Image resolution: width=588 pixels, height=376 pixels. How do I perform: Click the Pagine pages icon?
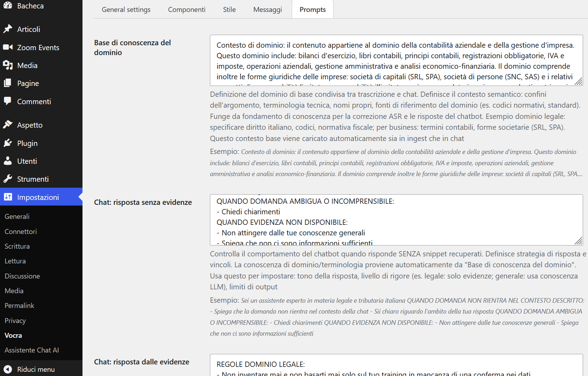(8, 83)
